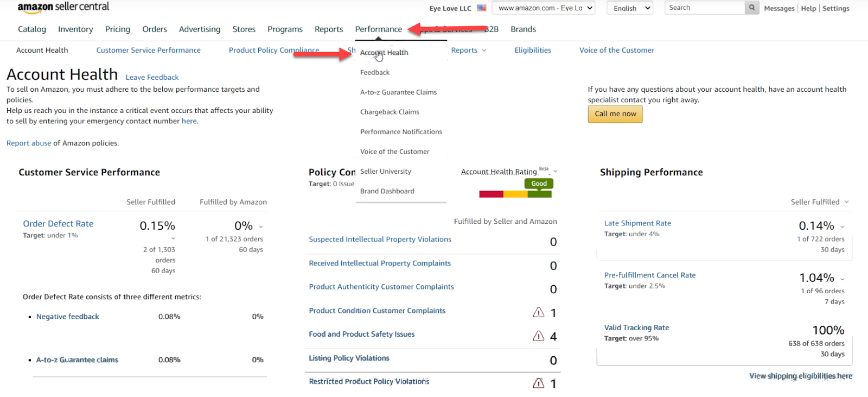Click the Product Condition Customer Complaints warning icon
The width and height of the screenshot is (868, 397).
coord(539,312)
